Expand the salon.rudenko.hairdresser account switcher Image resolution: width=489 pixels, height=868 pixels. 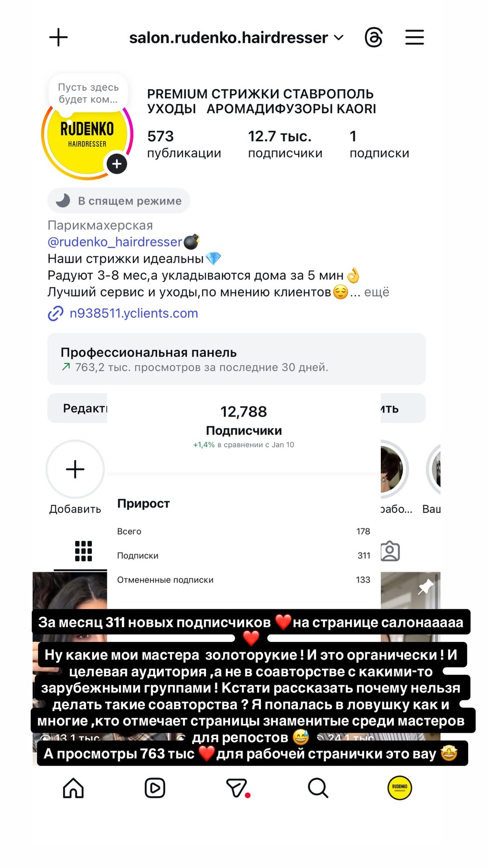(x=236, y=38)
